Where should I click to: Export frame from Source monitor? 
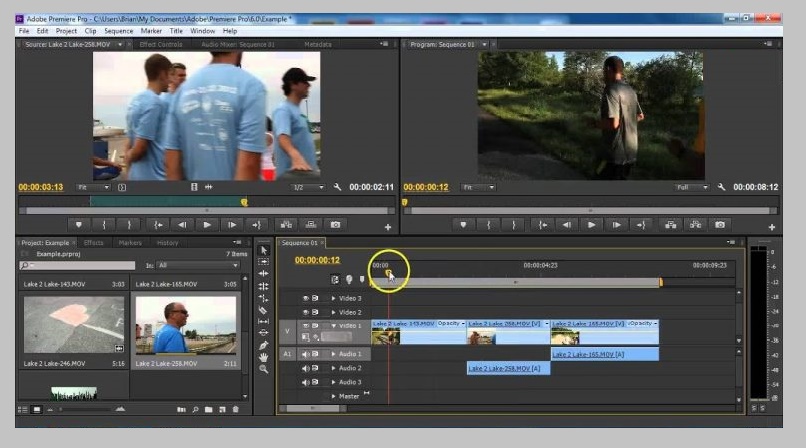coord(335,225)
